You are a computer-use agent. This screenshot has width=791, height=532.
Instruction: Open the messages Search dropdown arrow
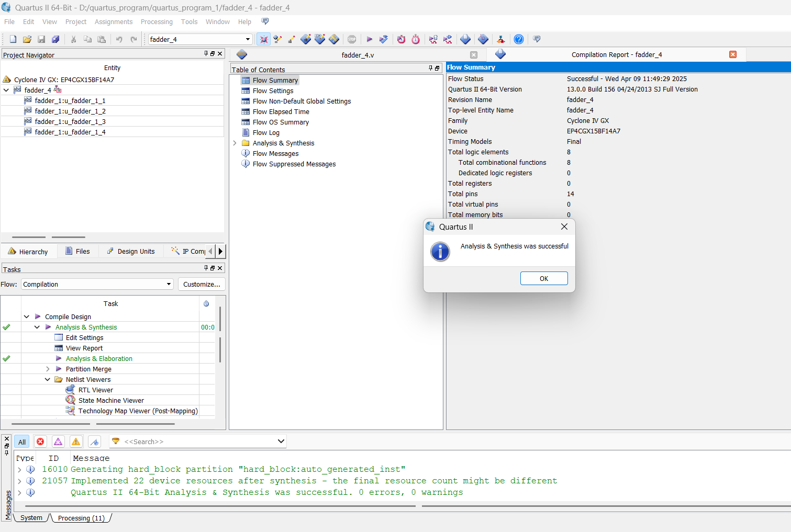click(281, 442)
